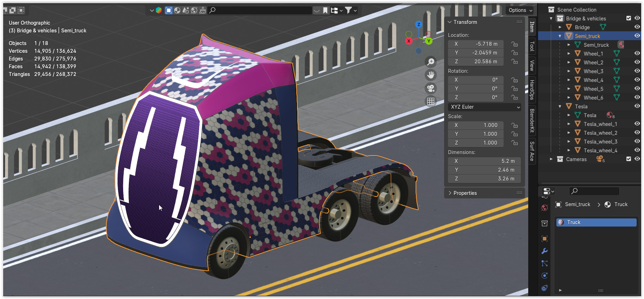The height and width of the screenshot is (299, 644).
Task: Click the pan view hand icon
Action: click(431, 75)
